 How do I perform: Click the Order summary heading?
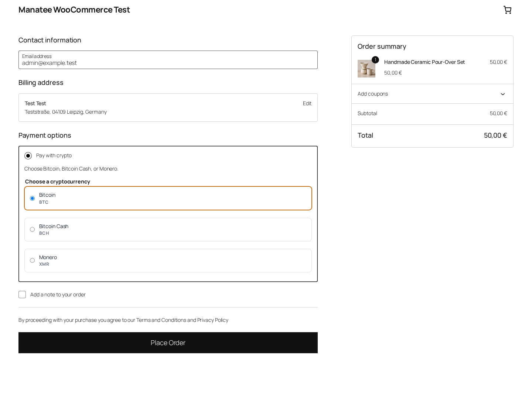pos(382,47)
